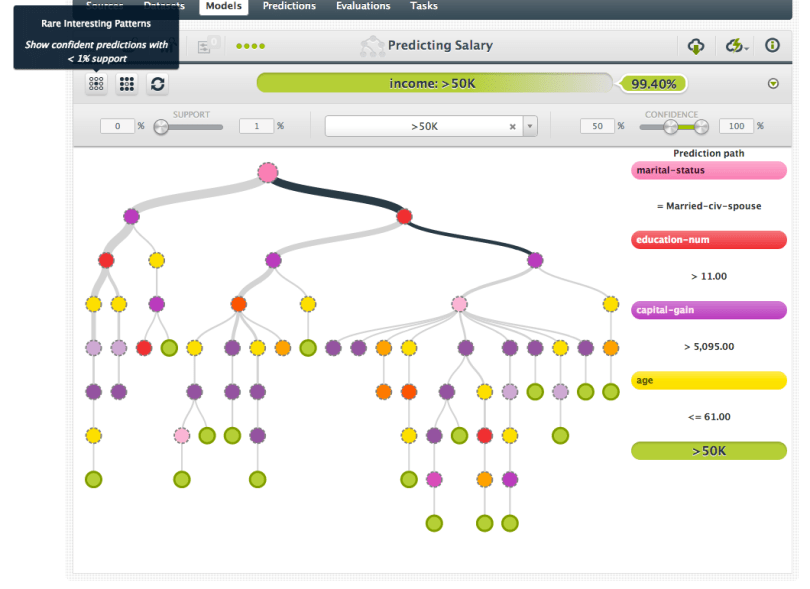Click the cloud download model icon
Viewport: 810px width, 589px height.
coord(696,46)
